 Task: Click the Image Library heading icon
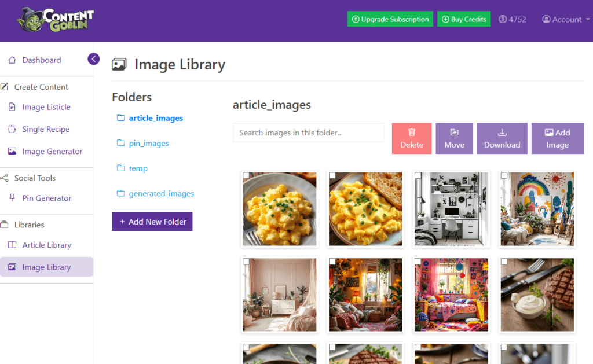point(119,65)
